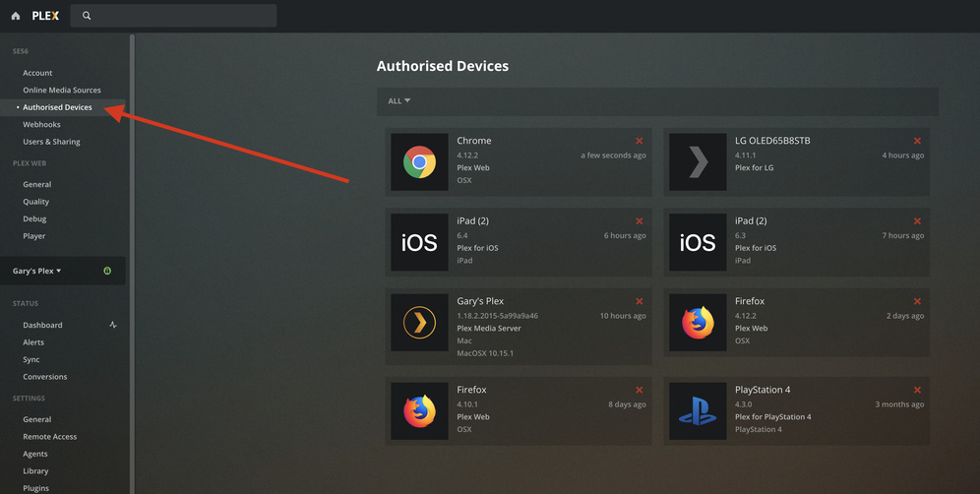980x494 pixels.
Task: Expand the Gary's Plex server selector
Action: tap(36, 271)
